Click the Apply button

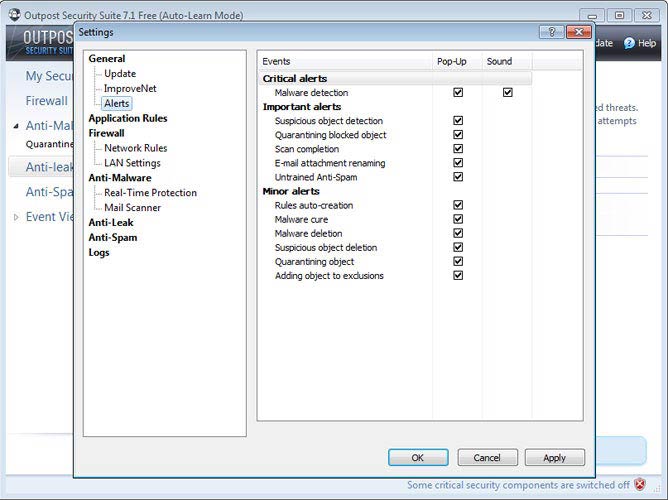coord(554,457)
